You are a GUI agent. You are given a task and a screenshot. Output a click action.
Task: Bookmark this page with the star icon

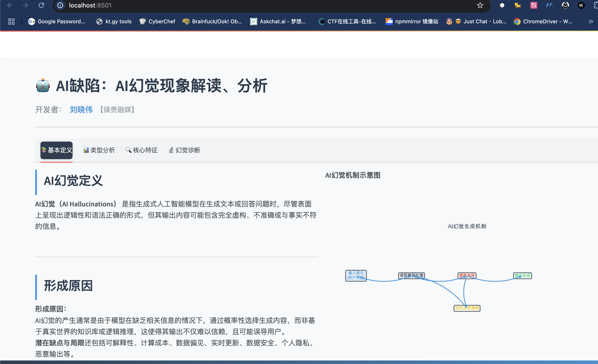tap(480, 5)
